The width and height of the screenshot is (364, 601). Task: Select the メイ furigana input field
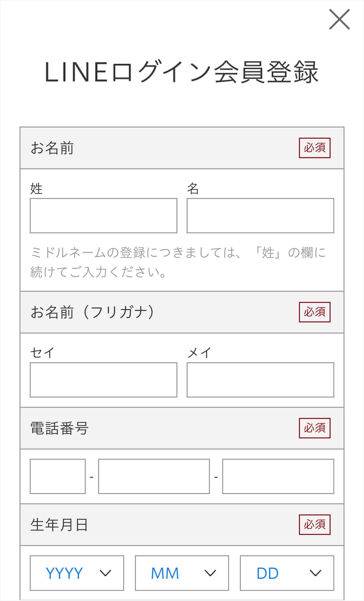260,380
